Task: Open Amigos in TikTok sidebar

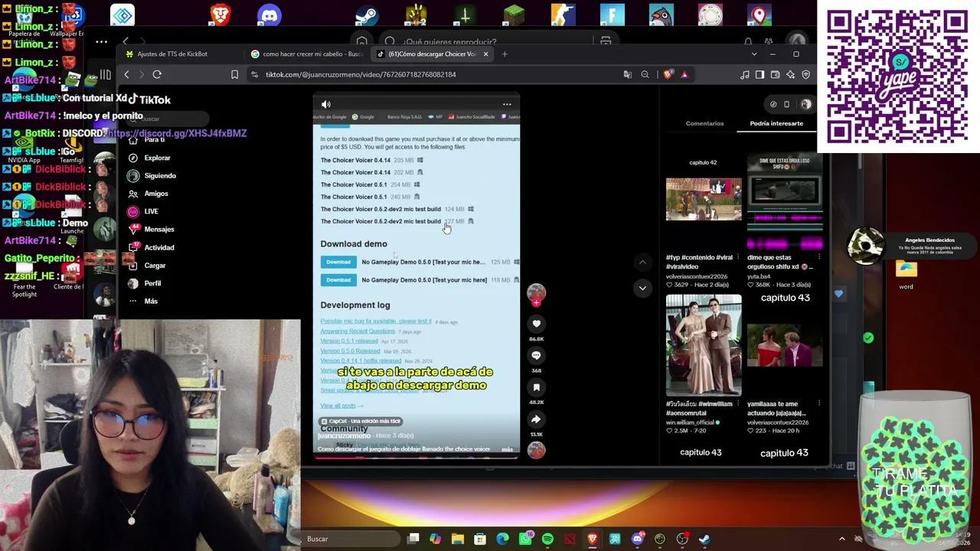Action: pos(149,194)
